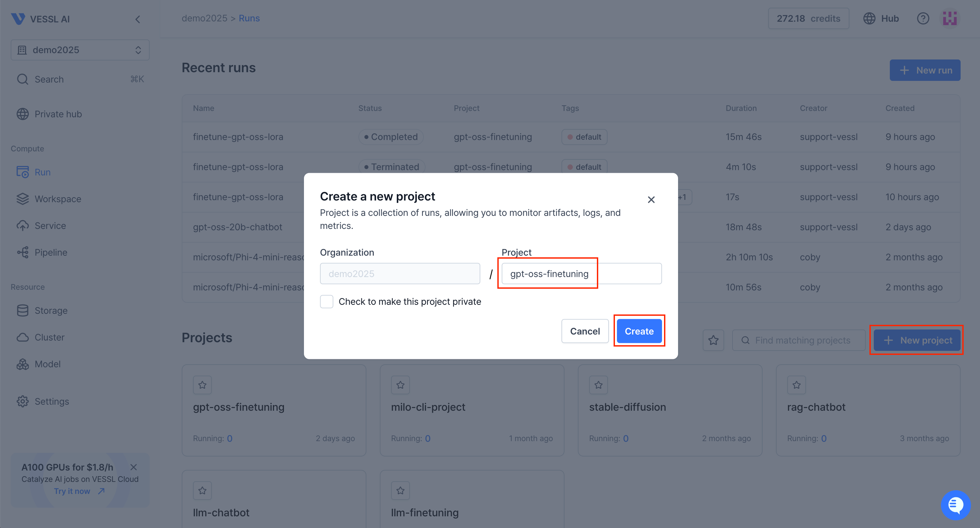980x528 pixels.
Task: Click the Created column header
Action: click(900, 108)
